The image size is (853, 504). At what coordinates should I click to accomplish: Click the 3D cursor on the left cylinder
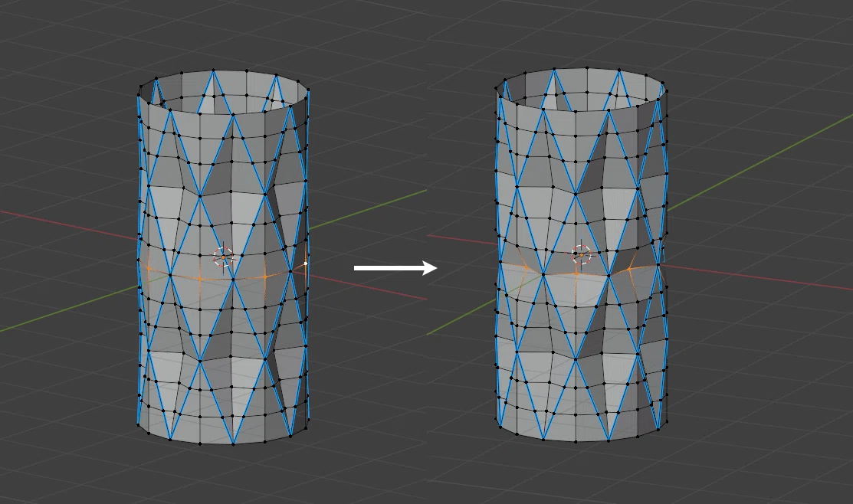(223, 257)
